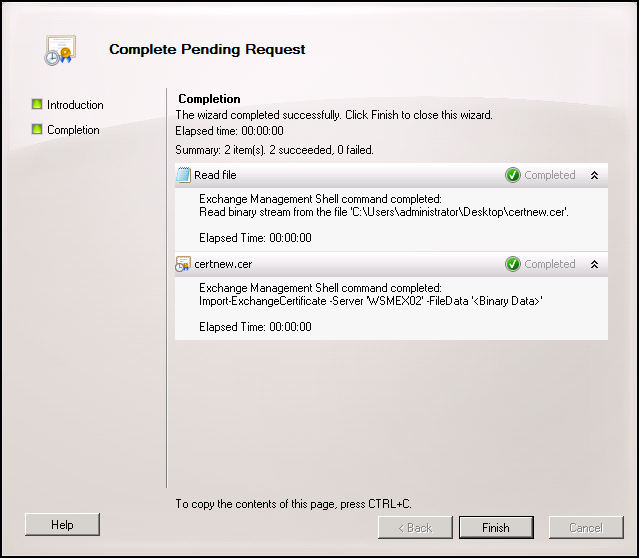Click the Read file section header bar
The height and width of the screenshot is (558, 639).
coord(391,175)
